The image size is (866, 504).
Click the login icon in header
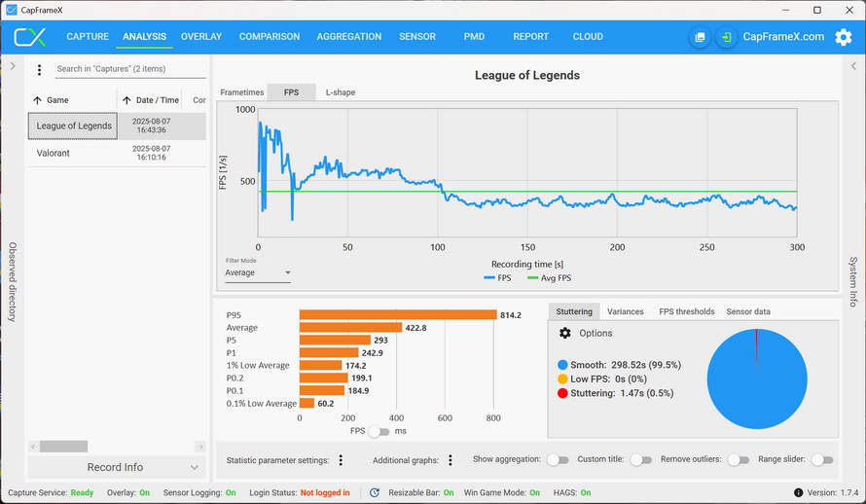pos(726,37)
